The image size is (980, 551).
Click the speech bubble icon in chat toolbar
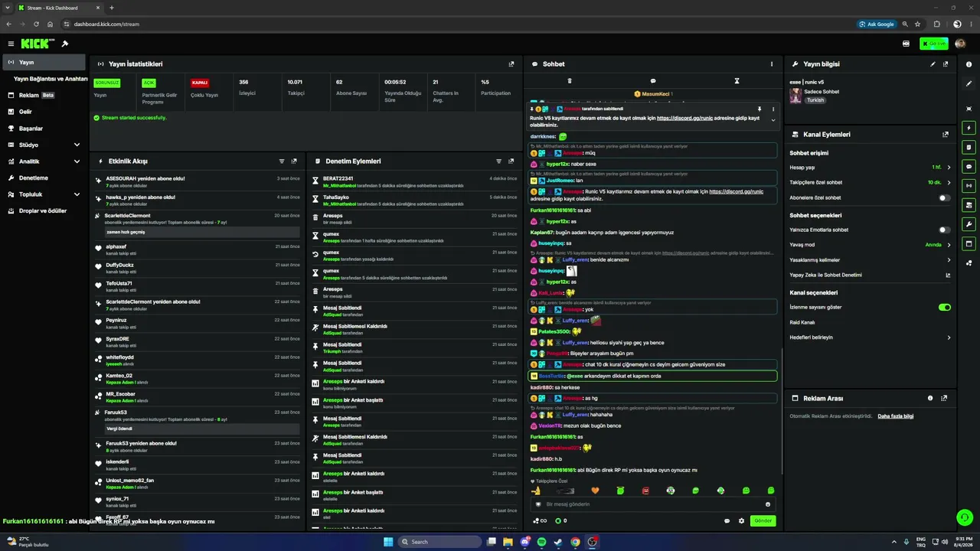(x=653, y=80)
